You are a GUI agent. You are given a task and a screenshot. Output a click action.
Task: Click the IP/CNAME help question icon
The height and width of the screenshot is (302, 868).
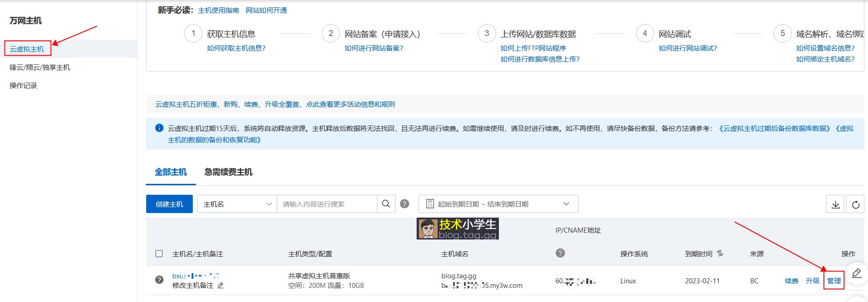(x=560, y=253)
